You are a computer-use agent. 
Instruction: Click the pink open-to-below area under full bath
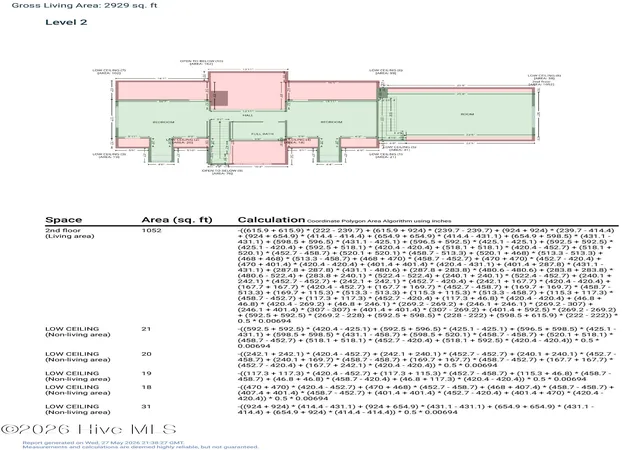[x=259, y=152]
